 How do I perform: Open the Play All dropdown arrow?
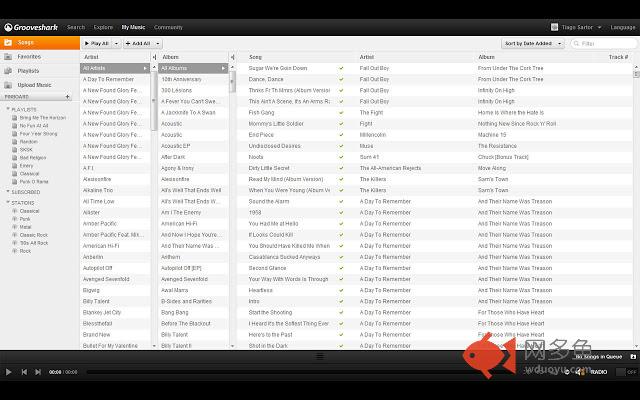pyautogui.click(x=116, y=44)
